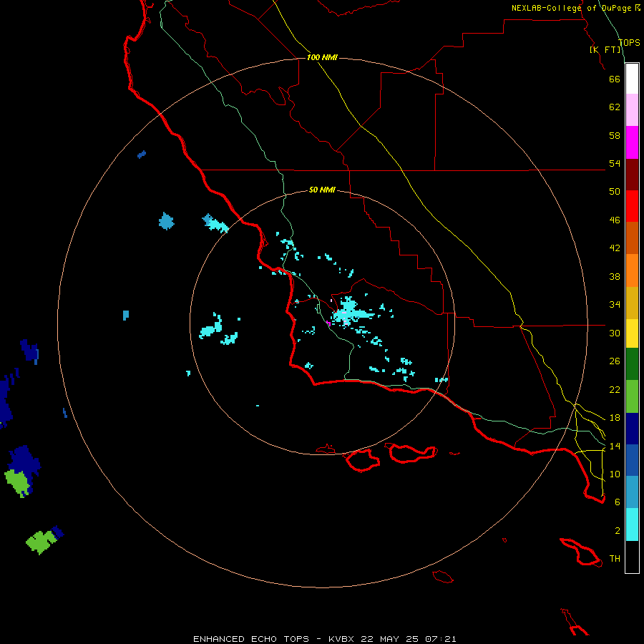Screen dimensions: 644x644
Task: Select the '22' legend label
Action: [x=615, y=389]
